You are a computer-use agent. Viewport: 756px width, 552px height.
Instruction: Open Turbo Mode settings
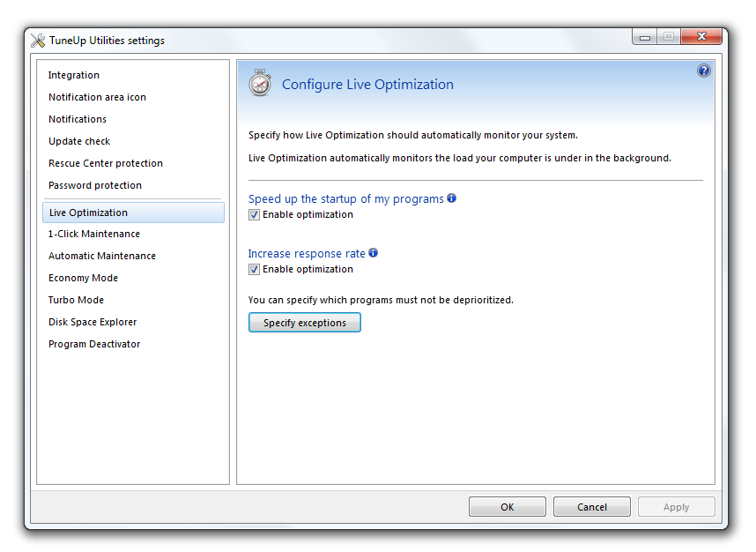point(76,301)
